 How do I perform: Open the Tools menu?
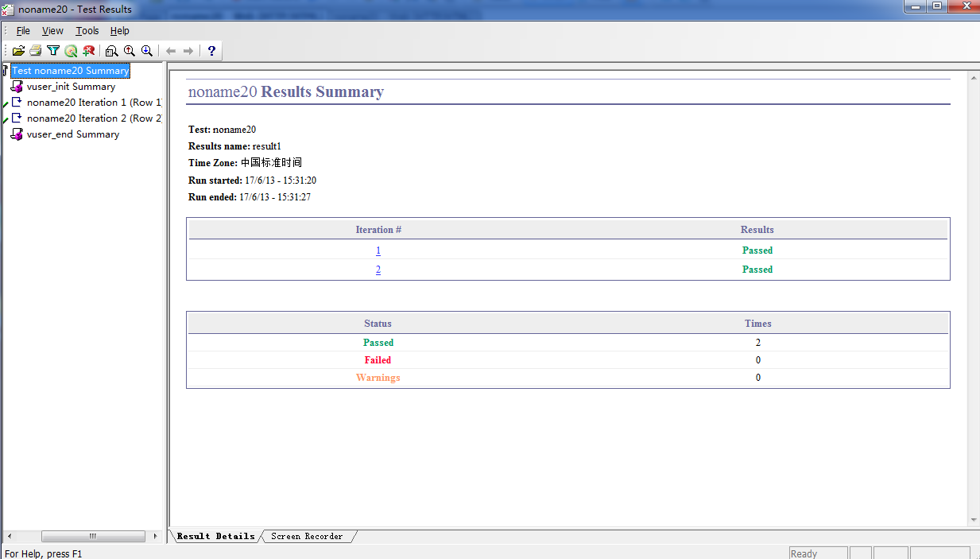[87, 31]
